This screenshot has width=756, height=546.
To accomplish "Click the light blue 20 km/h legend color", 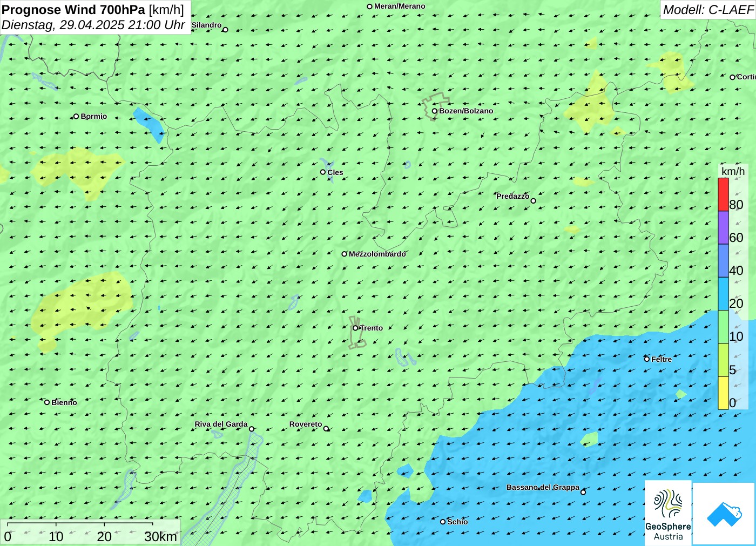I will coord(723,294).
